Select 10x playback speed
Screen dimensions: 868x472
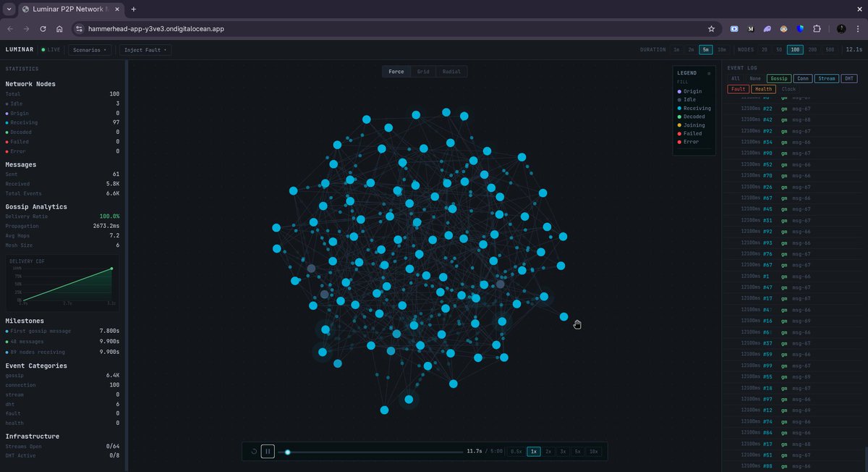click(593, 451)
